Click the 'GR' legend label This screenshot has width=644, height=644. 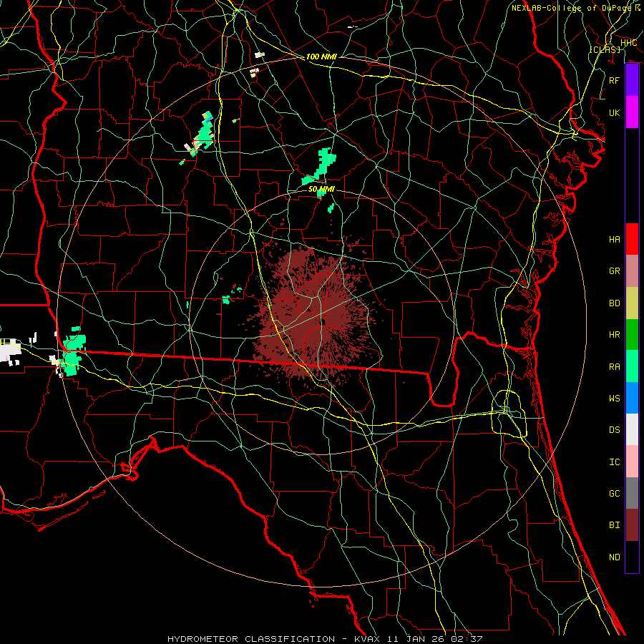pos(614,270)
